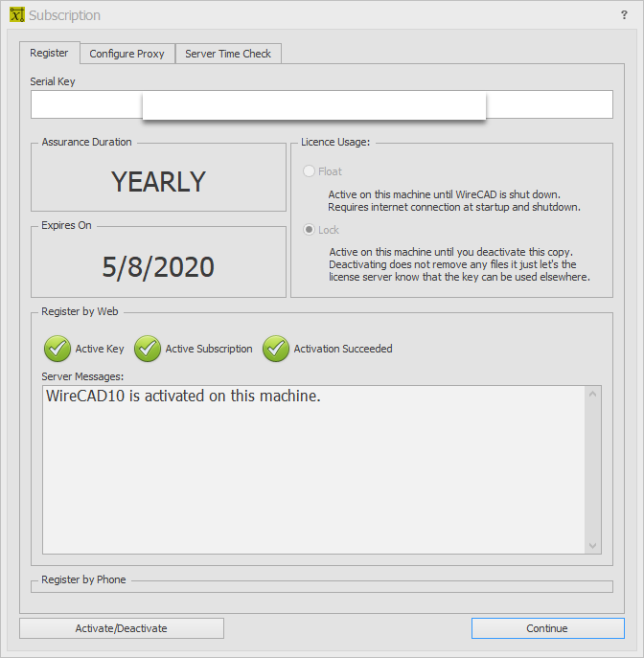
Task: Click the Activation Succeeded green checkmark icon
Action: (276, 349)
